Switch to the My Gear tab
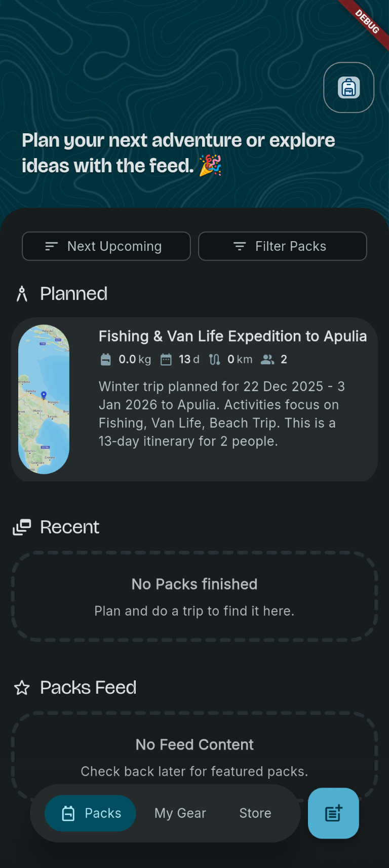Image resolution: width=389 pixels, height=868 pixels. (x=180, y=813)
